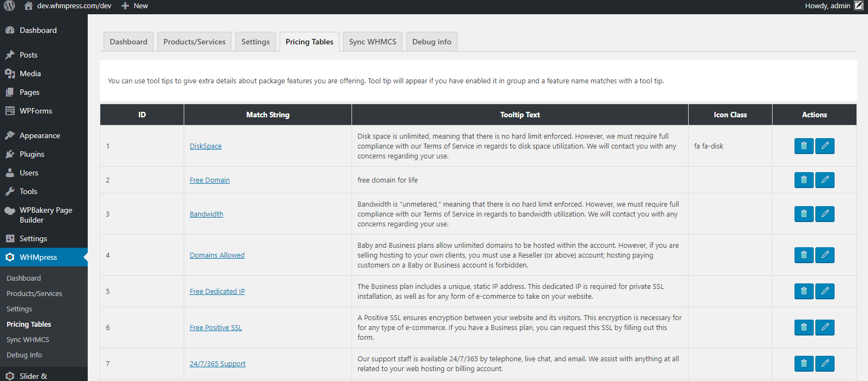Screen dimensions: 868x381
Task: Select the Pricing Tables tab
Action: tap(309, 42)
